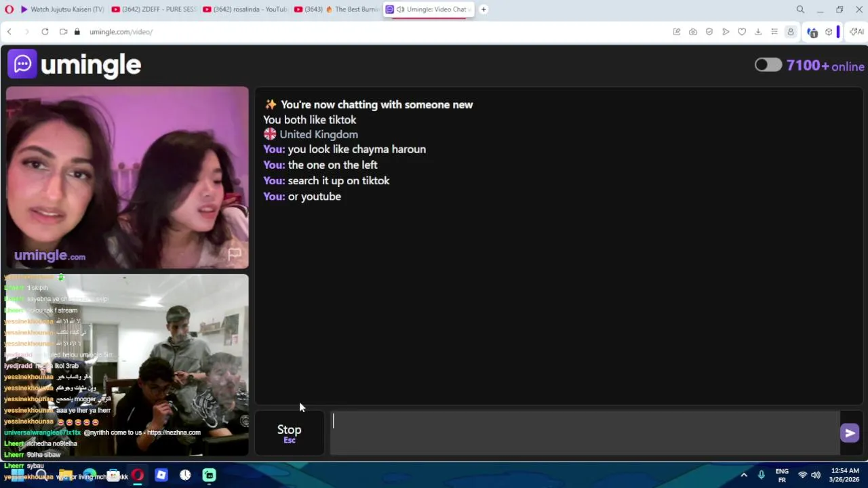Go back to previous page
This screenshot has height=488, width=868.
(x=9, y=32)
